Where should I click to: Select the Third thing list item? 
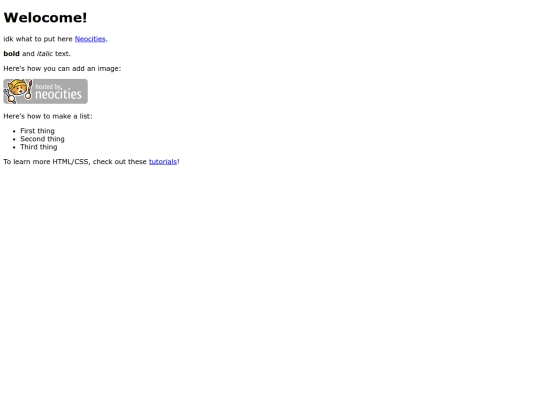tap(39, 147)
